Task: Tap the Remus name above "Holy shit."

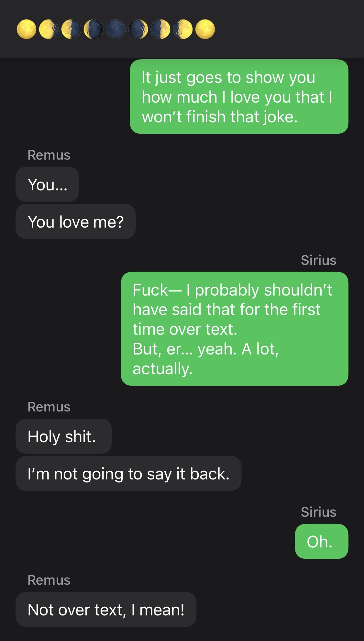Action: point(49,407)
